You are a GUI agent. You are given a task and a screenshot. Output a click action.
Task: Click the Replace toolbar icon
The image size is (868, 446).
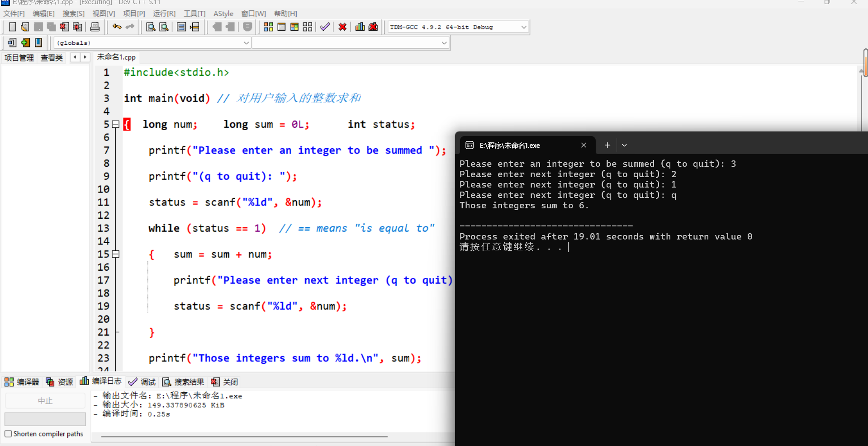click(164, 27)
